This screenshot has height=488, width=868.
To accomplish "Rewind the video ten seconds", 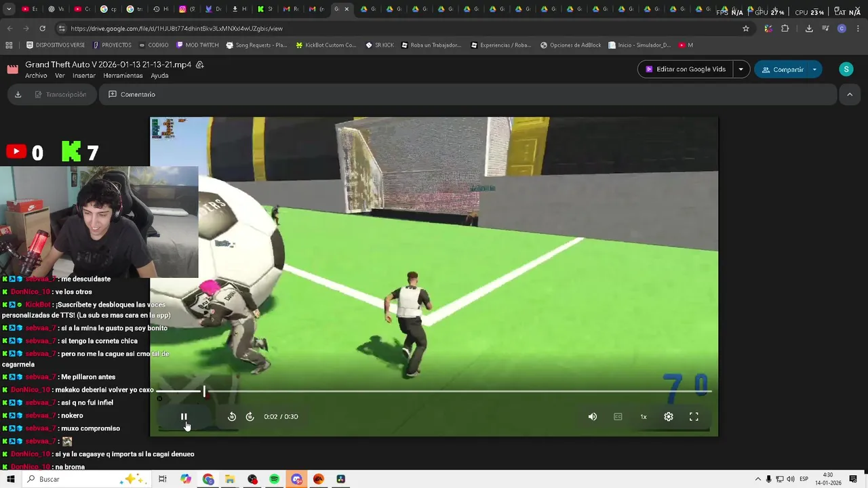I will [232, 417].
